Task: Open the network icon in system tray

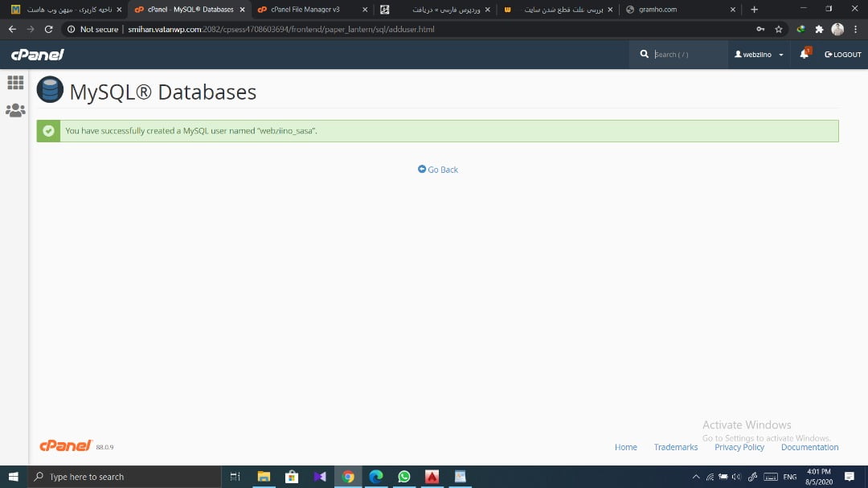Action: pos(710,477)
